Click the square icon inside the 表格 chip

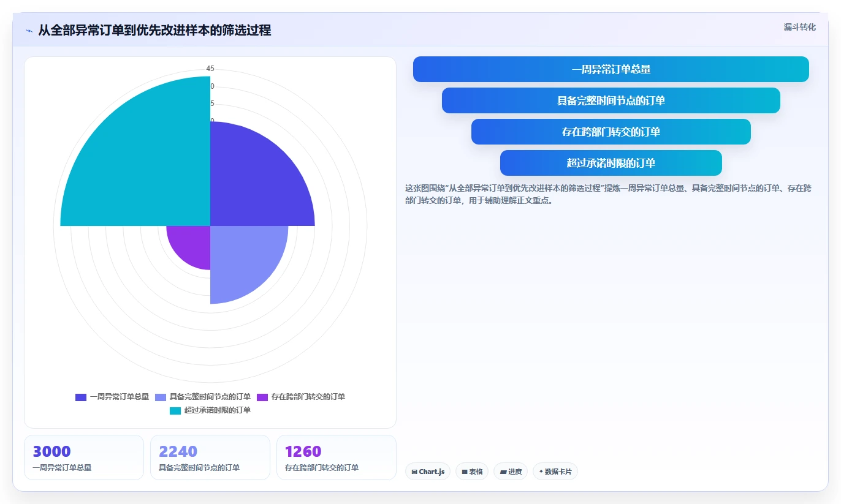(x=465, y=472)
